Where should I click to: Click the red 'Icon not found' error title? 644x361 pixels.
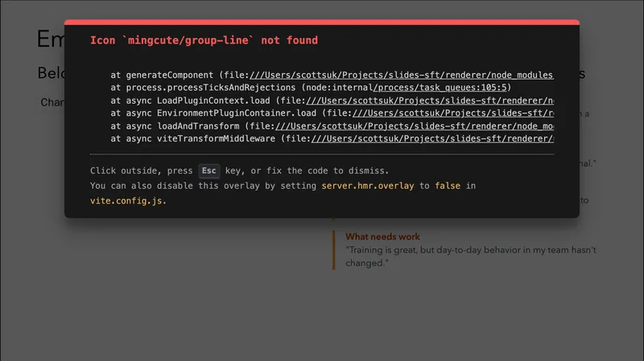click(x=204, y=40)
